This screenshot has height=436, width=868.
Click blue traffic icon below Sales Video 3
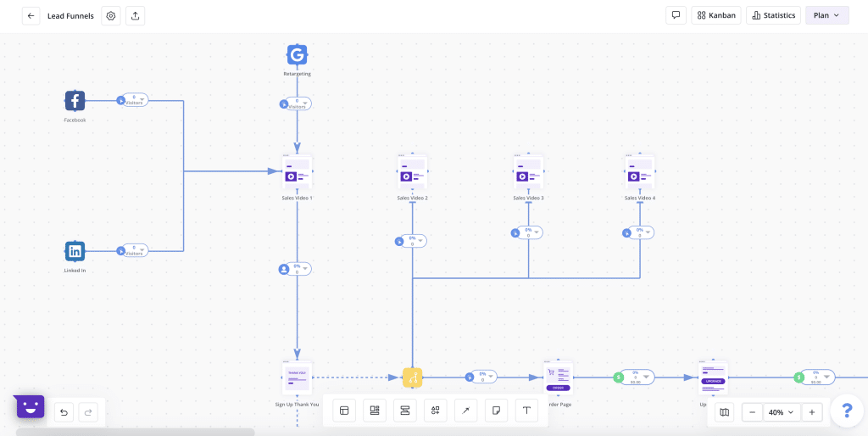[x=515, y=232]
